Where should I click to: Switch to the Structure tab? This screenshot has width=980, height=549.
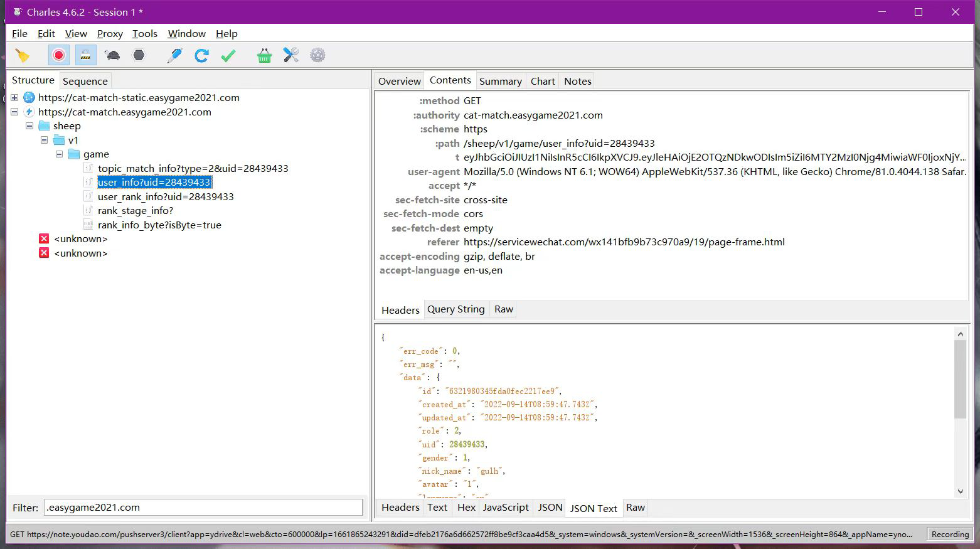click(33, 80)
